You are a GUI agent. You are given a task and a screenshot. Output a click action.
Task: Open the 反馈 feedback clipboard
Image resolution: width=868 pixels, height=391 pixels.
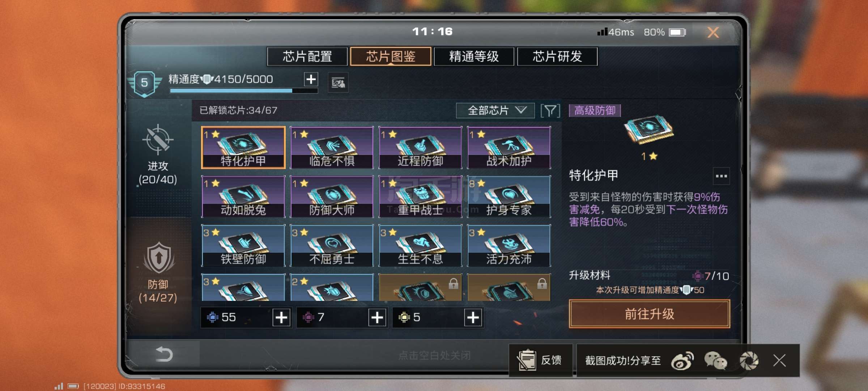[x=541, y=360]
